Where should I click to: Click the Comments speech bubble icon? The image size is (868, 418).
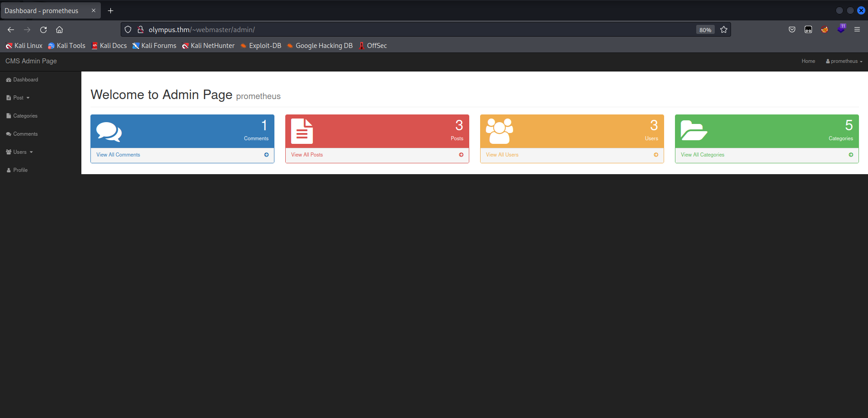pos(108,132)
